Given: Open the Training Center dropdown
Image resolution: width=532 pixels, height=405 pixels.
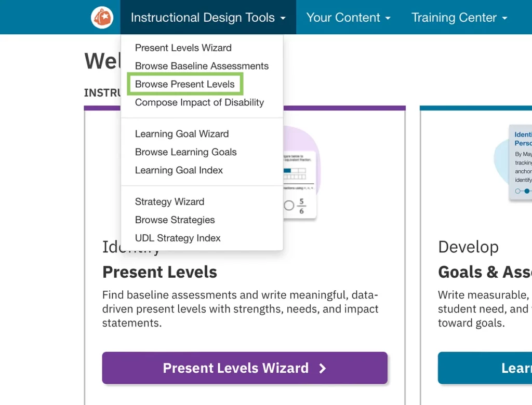Looking at the screenshot, I should tap(459, 18).
